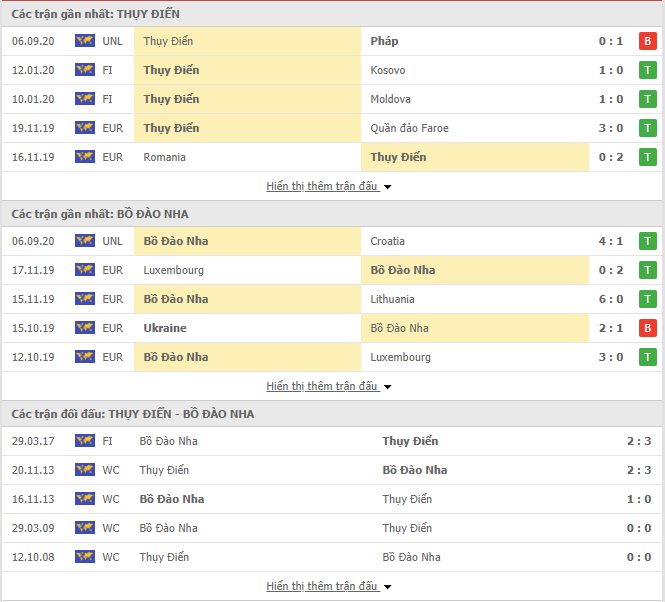This screenshot has height=602, width=665.
Task: Open the Quần đảo Faroe team link
Action: [x=409, y=128]
